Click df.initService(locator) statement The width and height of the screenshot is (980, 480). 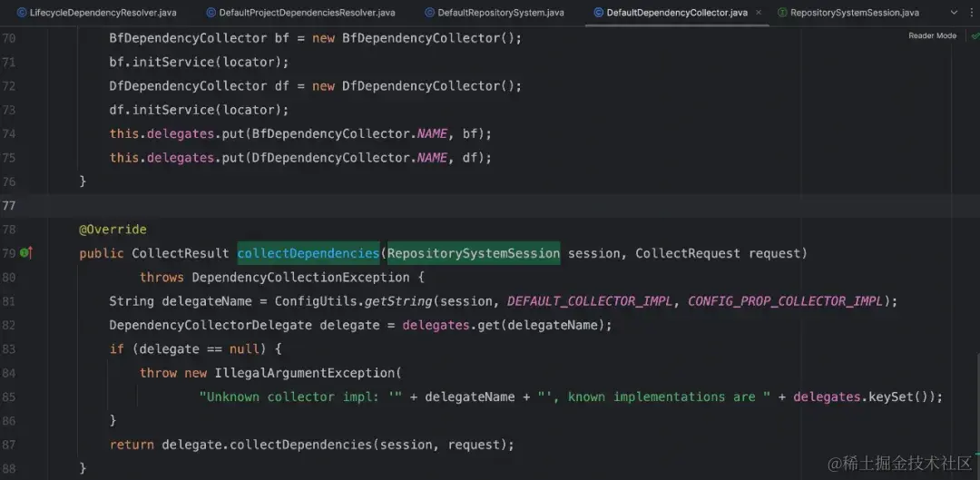click(x=200, y=110)
